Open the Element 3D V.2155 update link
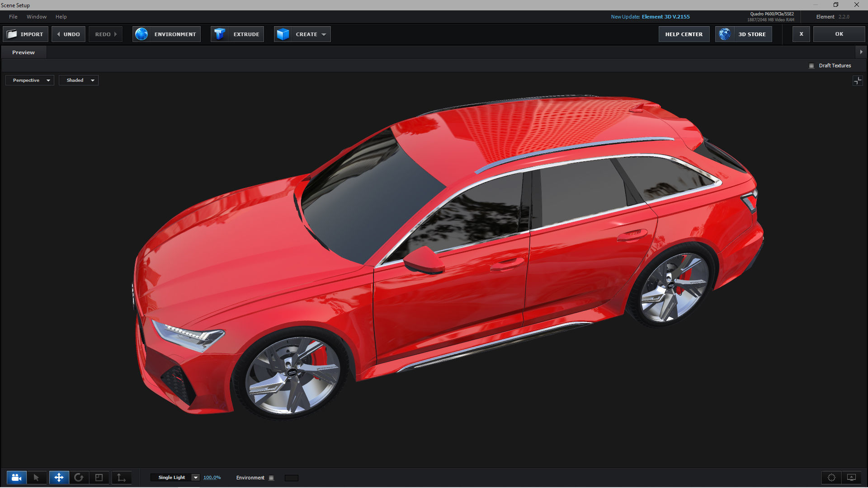Screen dimensions: 868x488 (x=665, y=17)
